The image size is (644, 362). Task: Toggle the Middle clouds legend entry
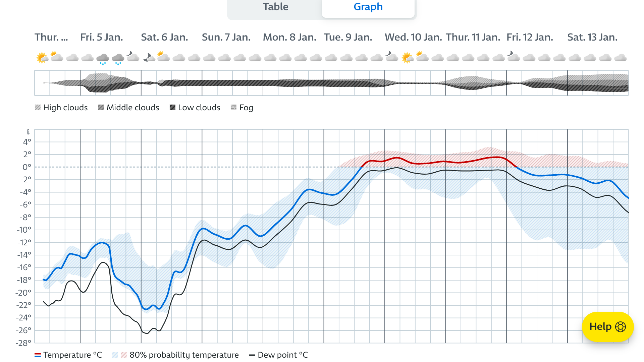(132, 108)
